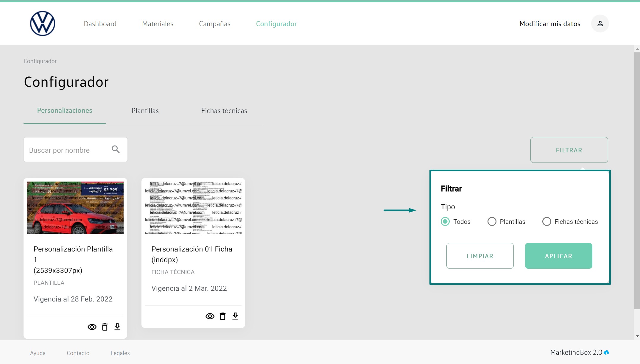This screenshot has height=364, width=640.
Task: Select the Plantillas radio option
Action: click(x=492, y=221)
